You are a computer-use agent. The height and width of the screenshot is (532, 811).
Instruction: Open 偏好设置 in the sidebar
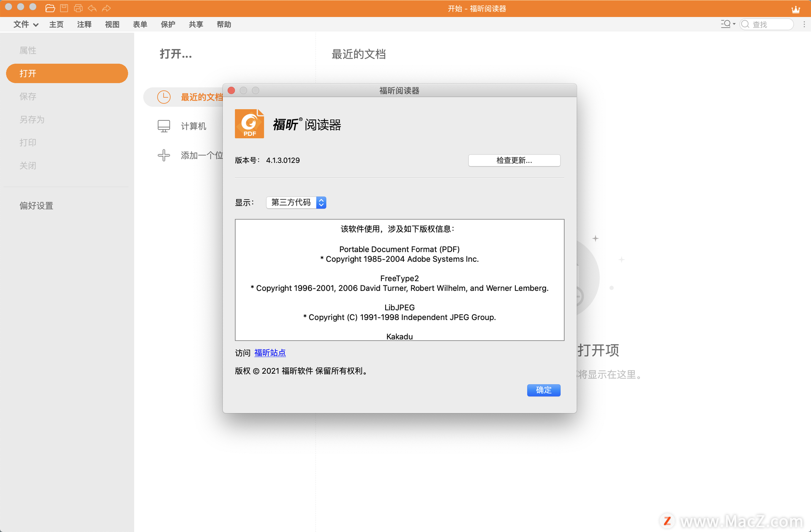pyautogui.click(x=36, y=206)
